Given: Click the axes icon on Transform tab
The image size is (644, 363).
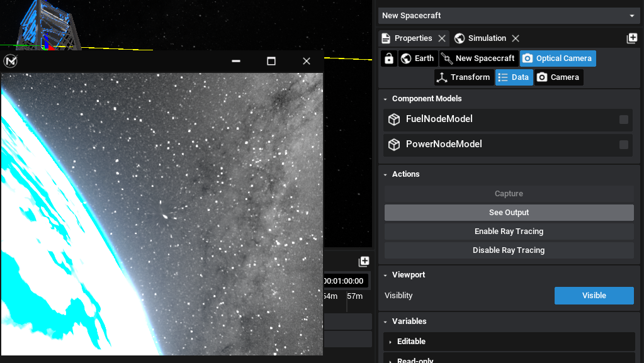Looking at the screenshot, I should [442, 77].
